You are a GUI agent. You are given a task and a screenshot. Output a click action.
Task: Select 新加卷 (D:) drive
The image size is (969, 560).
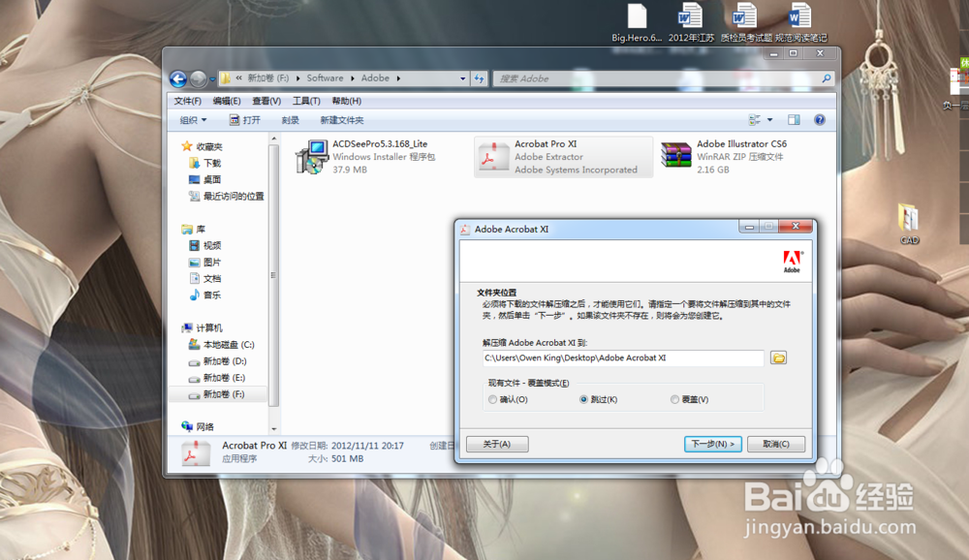[217, 361]
